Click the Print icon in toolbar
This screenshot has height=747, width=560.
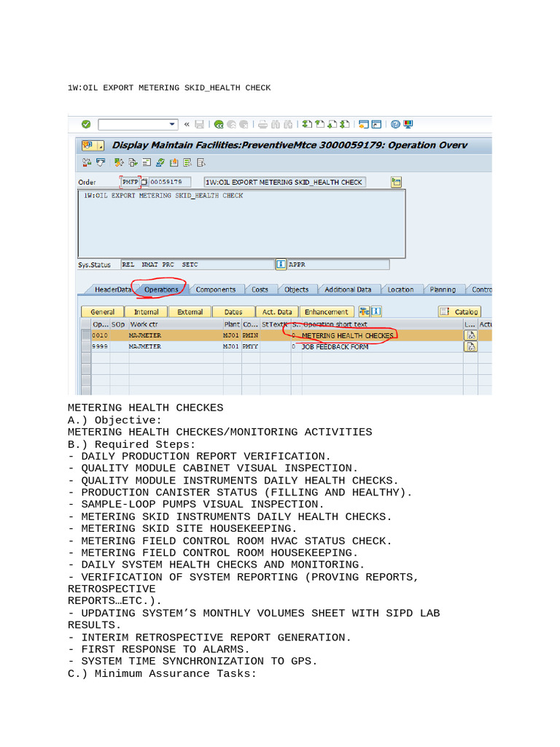pyautogui.click(x=263, y=125)
